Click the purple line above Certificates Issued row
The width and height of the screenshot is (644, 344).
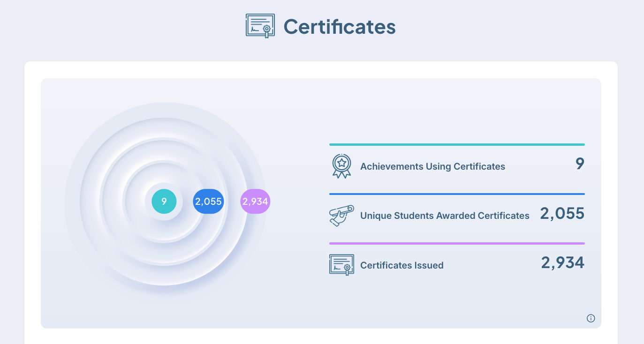[457, 243]
